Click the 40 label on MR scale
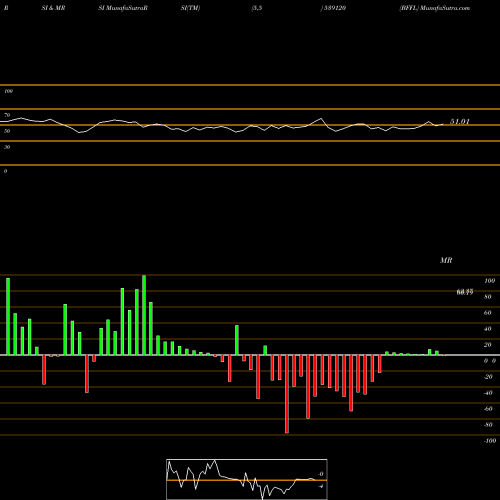This screenshot has width=500, height=500. point(488,329)
